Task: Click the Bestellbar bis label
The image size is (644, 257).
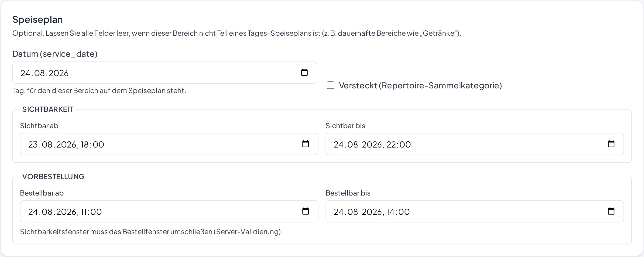Action: point(348,193)
